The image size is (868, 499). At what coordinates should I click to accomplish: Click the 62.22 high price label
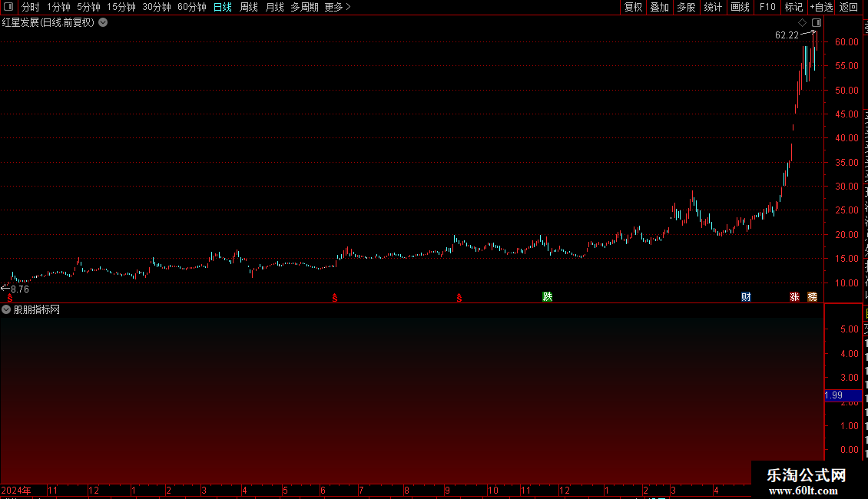click(787, 35)
